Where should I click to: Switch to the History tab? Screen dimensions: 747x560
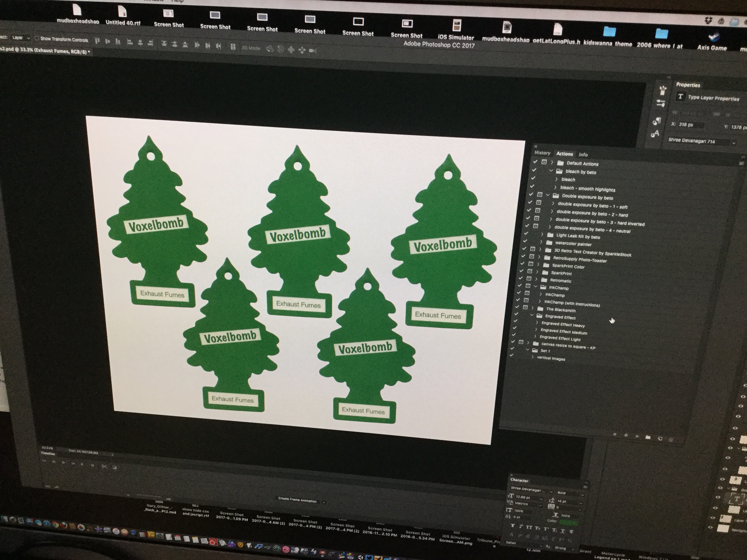point(542,153)
